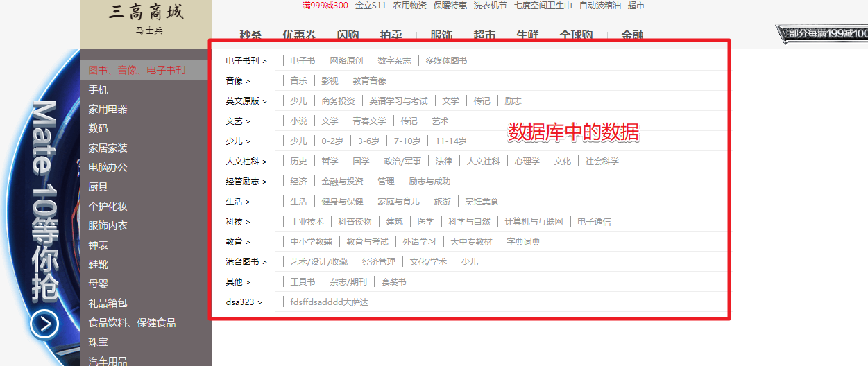Open 钟表 in the category sidebar
The width and height of the screenshot is (868, 366).
pyautogui.click(x=98, y=245)
